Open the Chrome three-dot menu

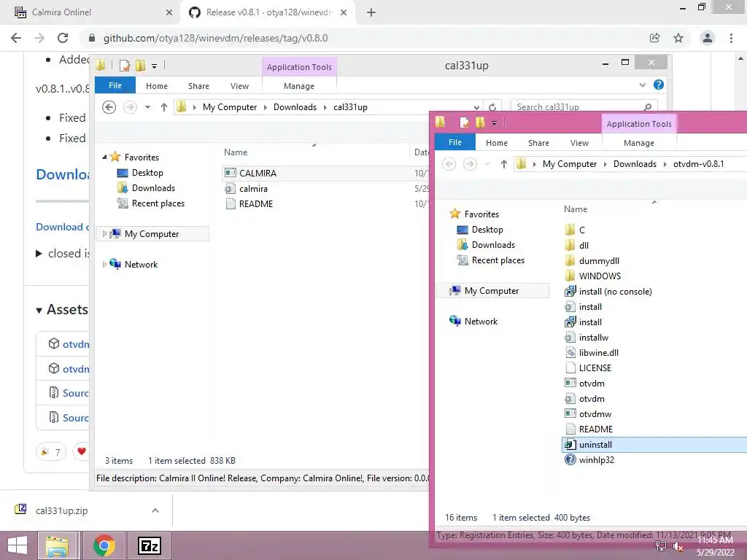[731, 38]
